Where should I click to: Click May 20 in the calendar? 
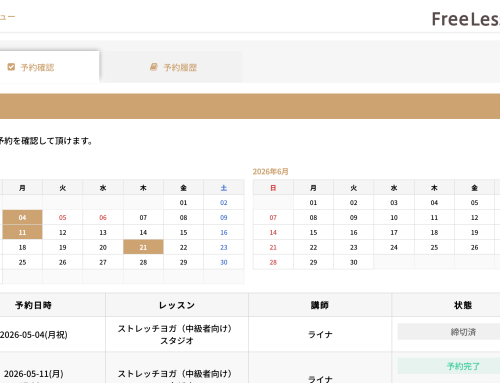[x=103, y=247]
